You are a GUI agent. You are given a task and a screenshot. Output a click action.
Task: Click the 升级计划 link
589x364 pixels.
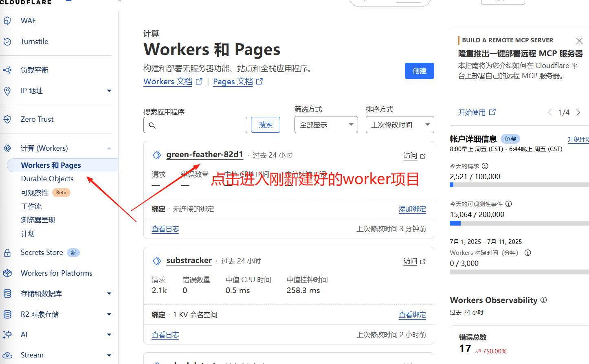tap(578, 139)
